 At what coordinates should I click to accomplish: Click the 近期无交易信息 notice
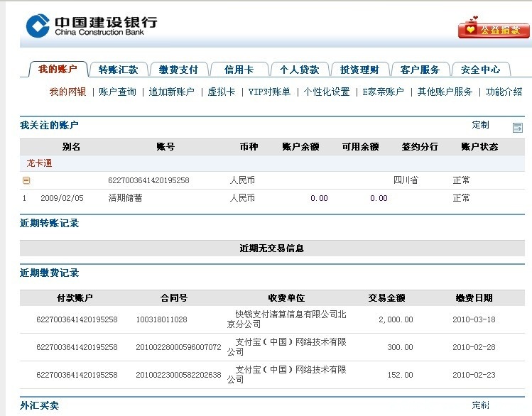pos(272,248)
